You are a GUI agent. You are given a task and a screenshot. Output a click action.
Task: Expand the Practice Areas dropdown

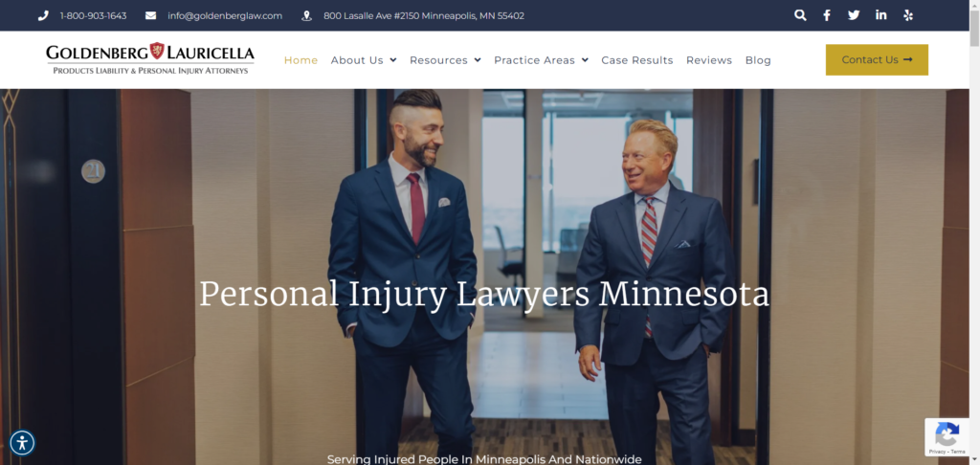[542, 60]
